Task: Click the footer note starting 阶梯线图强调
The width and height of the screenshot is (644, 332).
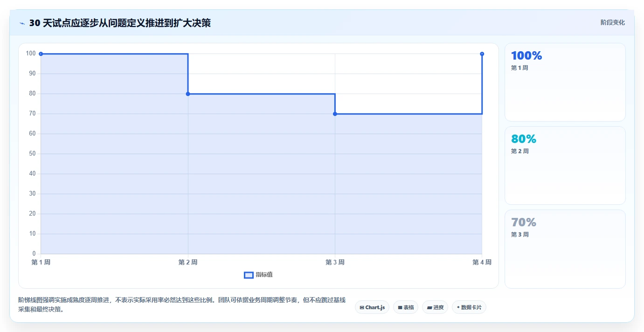Action: click(182, 305)
